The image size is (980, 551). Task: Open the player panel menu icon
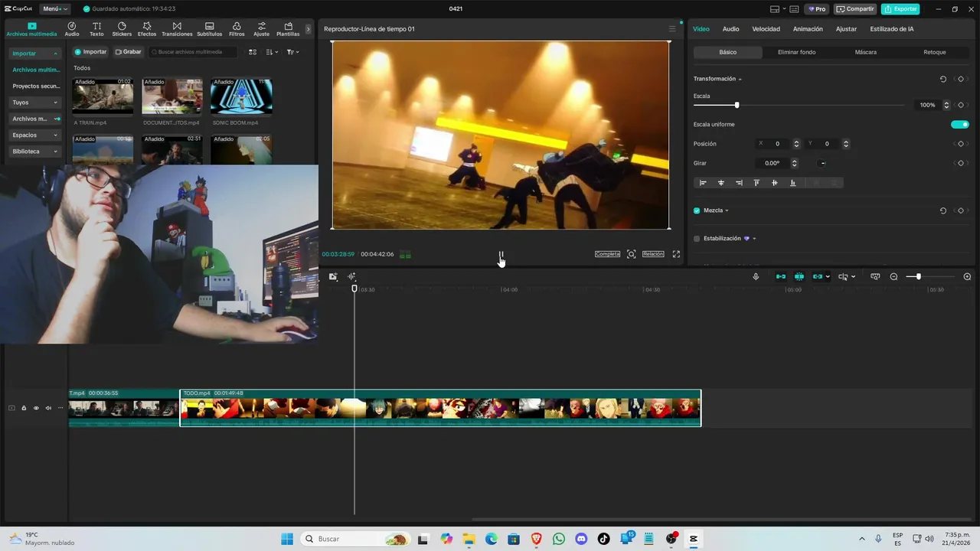(x=672, y=29)
